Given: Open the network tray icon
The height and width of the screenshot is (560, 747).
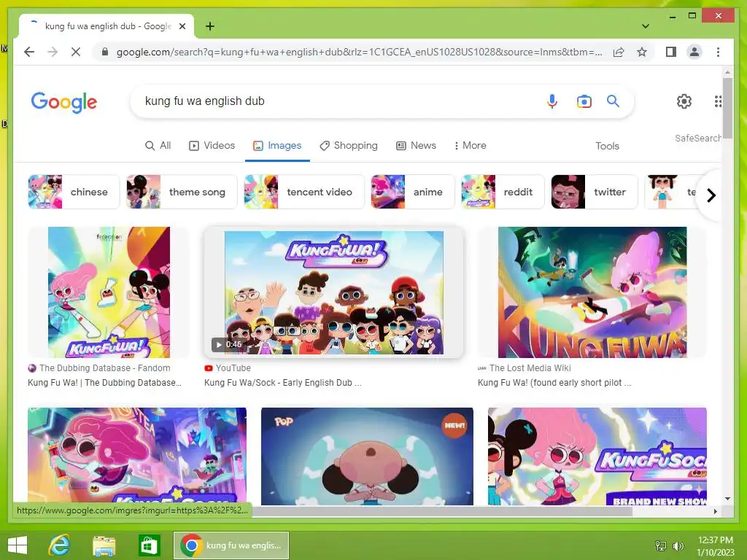Looking at the screenshot, I should pyautogui.click(x=661, y=546).
